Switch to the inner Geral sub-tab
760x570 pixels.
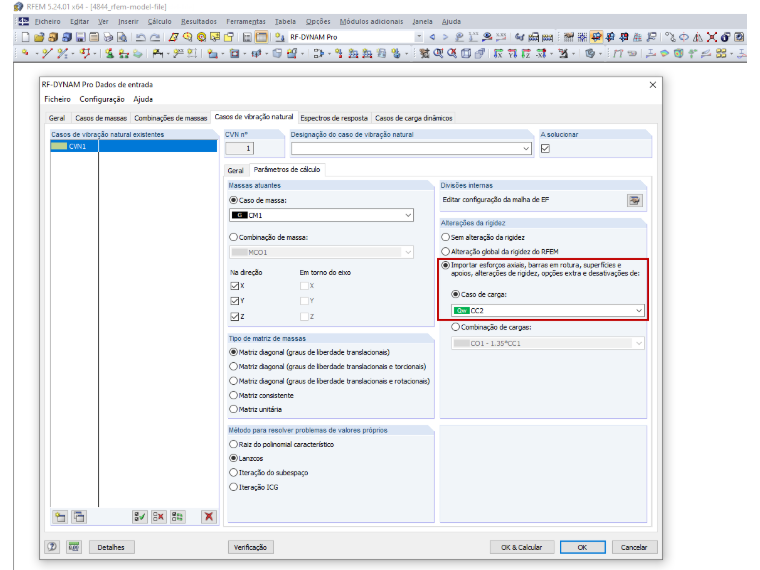pos(236,170)
